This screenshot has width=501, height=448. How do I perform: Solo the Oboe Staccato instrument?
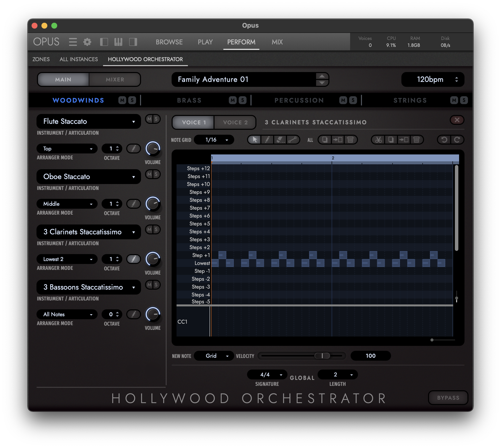pos(156,174)
